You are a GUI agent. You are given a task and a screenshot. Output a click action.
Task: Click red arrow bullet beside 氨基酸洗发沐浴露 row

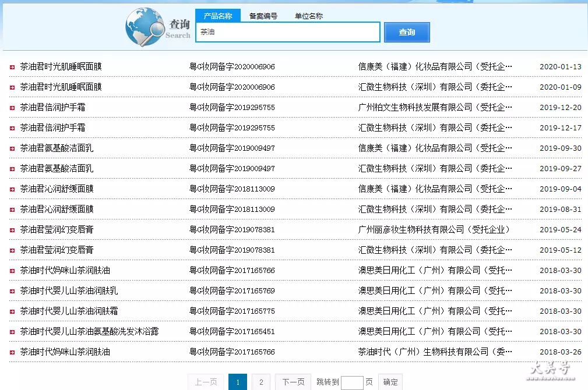tap(12, 332)
